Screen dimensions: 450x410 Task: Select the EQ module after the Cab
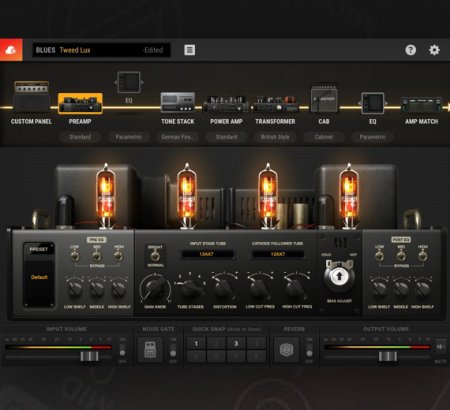(x=373, y=104)
